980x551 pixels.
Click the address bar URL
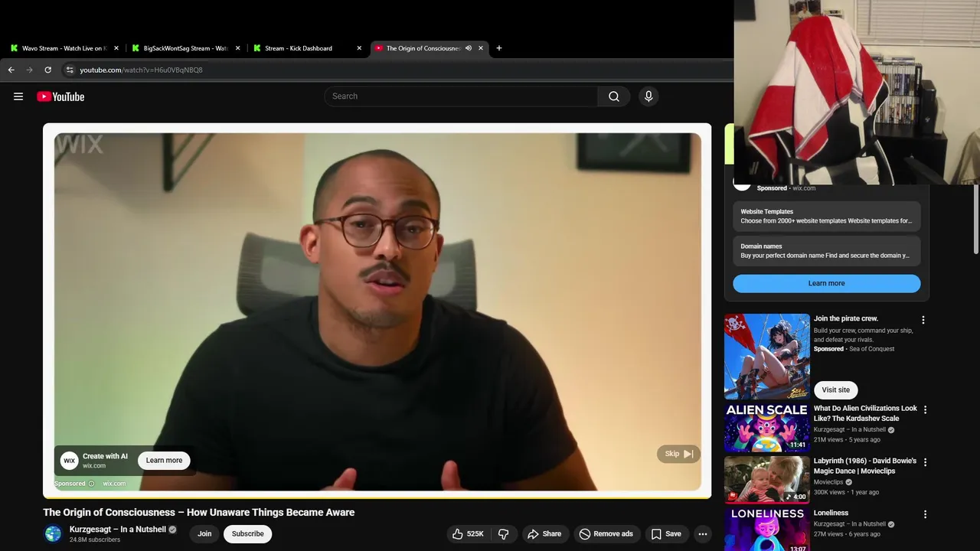pyautogui.click(x=141, y=70)
